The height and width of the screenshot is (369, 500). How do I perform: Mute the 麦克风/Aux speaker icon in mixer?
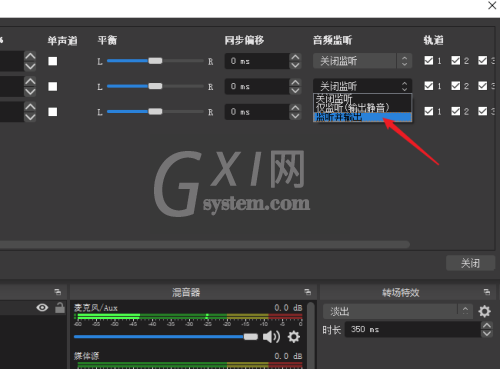coord(271,337)
